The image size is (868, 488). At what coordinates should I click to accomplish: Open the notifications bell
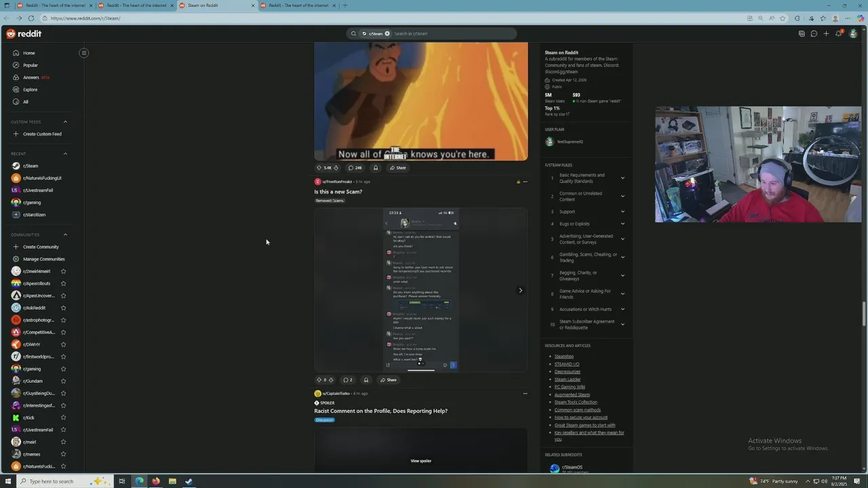pos(838,33)
